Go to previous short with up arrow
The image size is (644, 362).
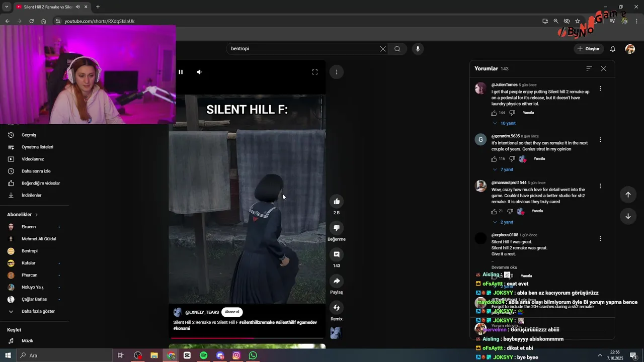[628, 195]
